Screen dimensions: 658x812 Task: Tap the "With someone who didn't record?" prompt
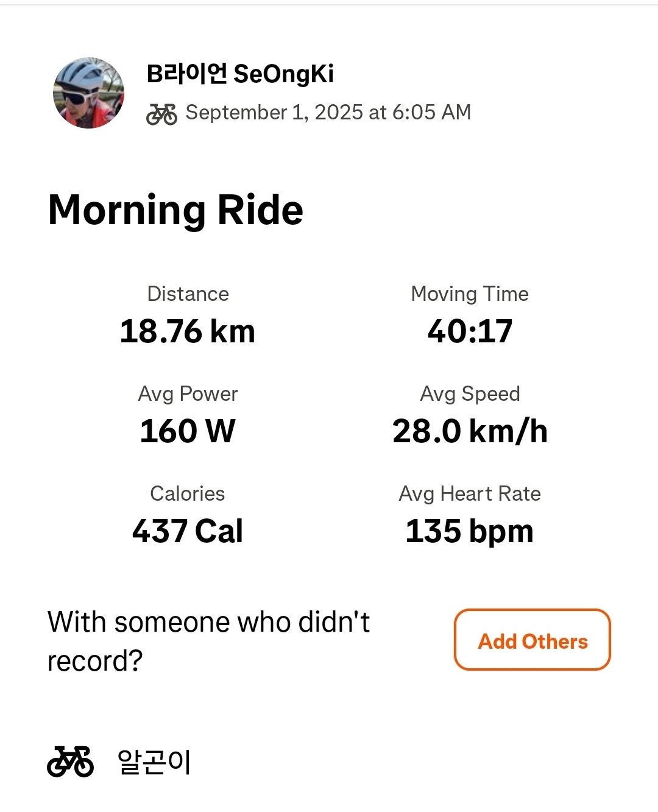208,641
